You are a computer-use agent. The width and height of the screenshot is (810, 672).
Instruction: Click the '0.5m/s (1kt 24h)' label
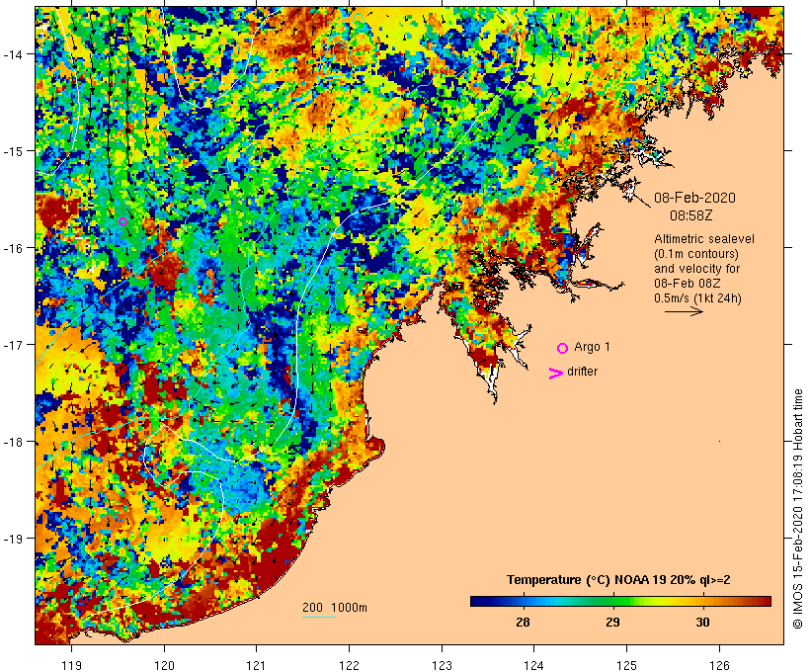pyautogui.click(x=697, y=298)
